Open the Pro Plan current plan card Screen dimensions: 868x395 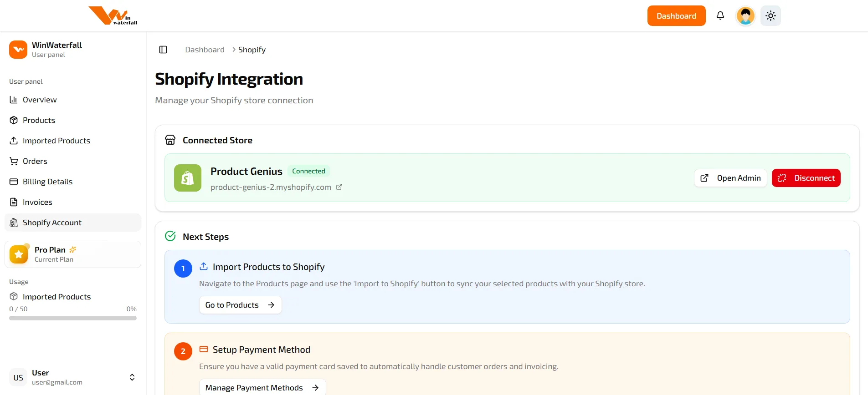tap(73, 254)
